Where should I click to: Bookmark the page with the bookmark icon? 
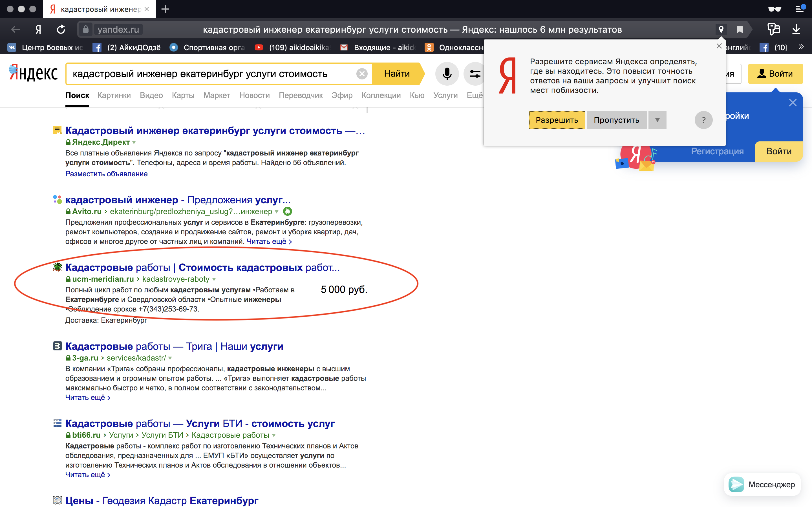pyautogui.click(x=740, y=30)
